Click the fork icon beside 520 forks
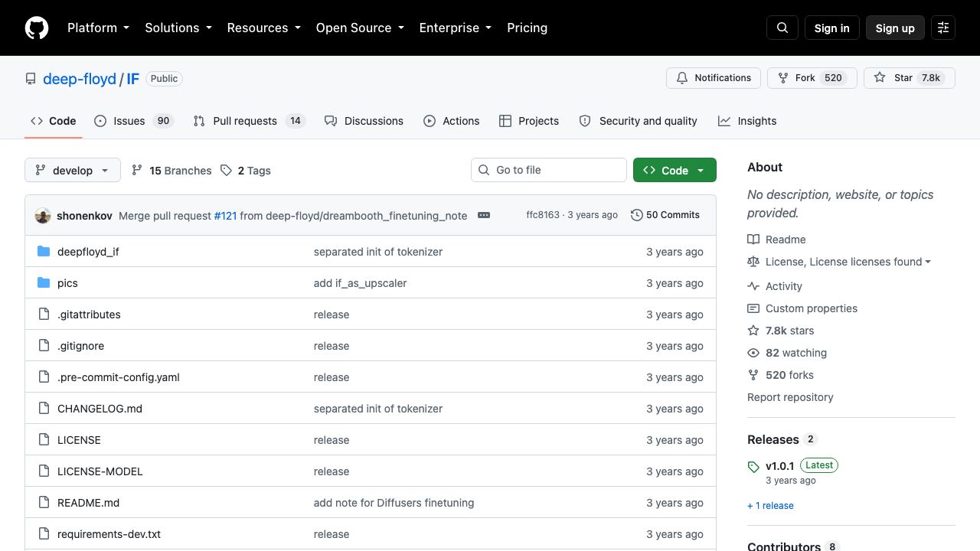 tap(753, 375)
